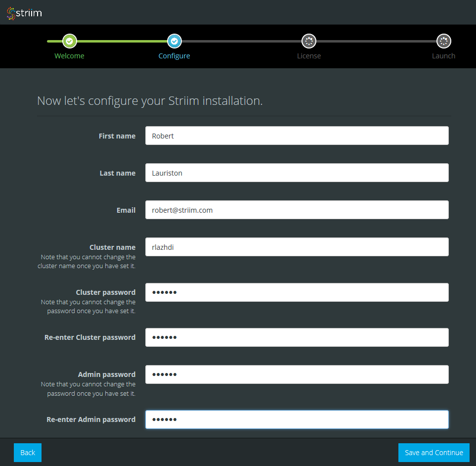Click the License step circle icon
The width and height of the screenshot is (476, 466).
pos(309,41)
